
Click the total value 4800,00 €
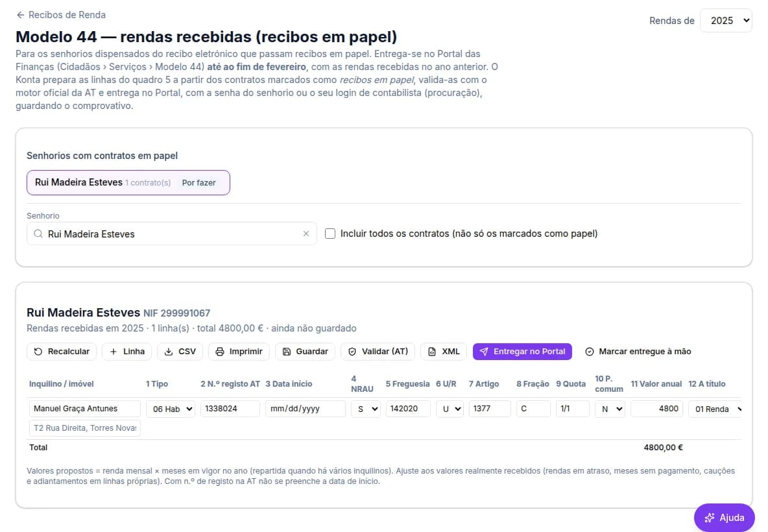tap(663, 448)
